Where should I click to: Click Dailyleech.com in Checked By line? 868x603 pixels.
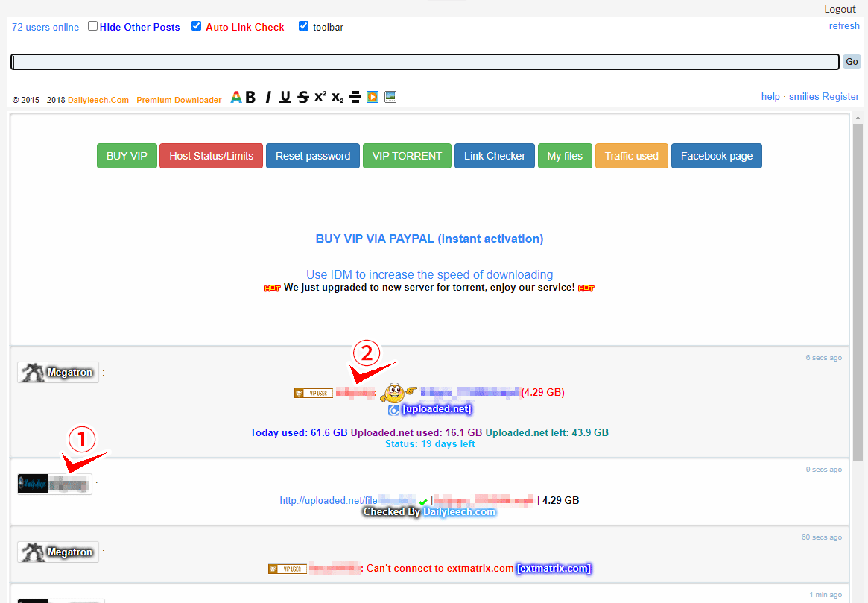pyautogui.click(x=459, y=512)
